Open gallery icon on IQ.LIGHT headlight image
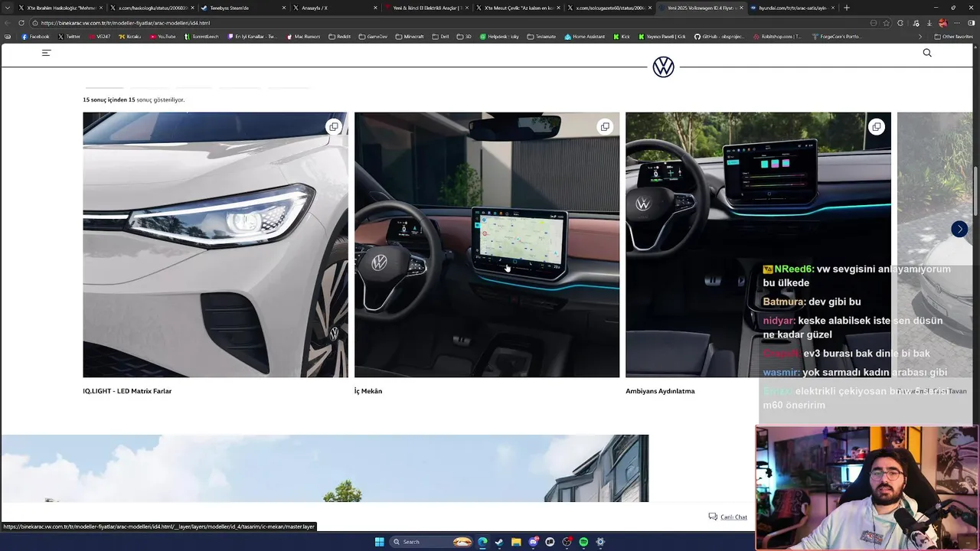The width and height of the screenshot is (980, 551). pos(333,127)
